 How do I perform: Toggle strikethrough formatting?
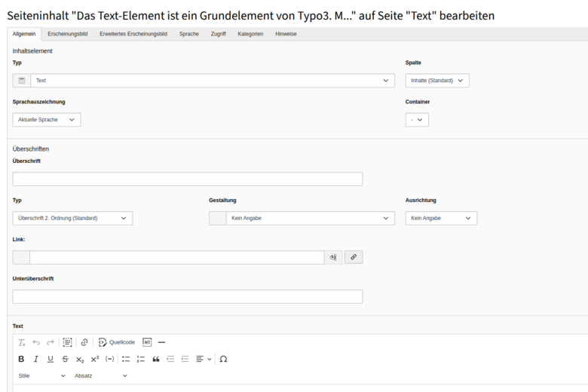tap(66, 359)
